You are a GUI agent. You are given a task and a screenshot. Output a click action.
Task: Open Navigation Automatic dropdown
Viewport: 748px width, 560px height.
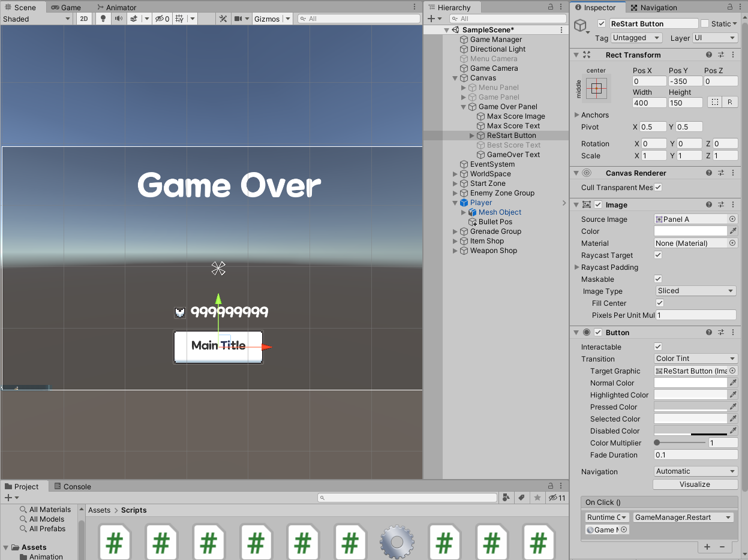coord(695,471)
